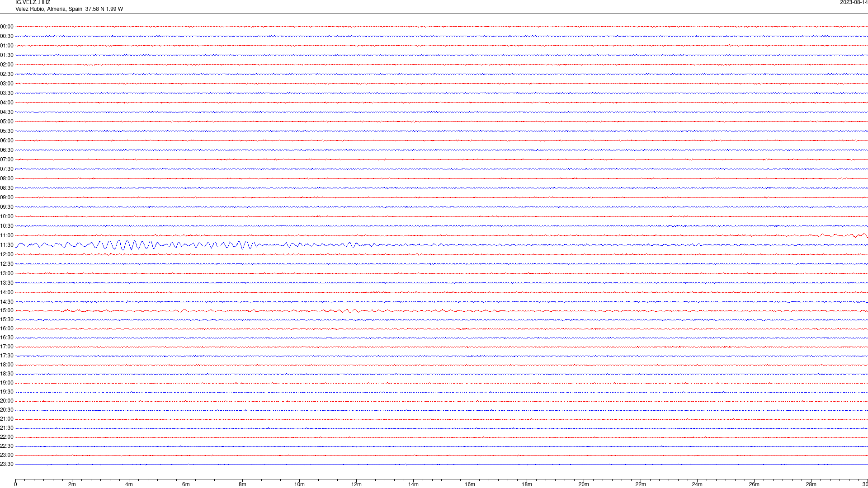Select the 11:30 earthquake trace label

pyautogui.click(x=7, y=245)
